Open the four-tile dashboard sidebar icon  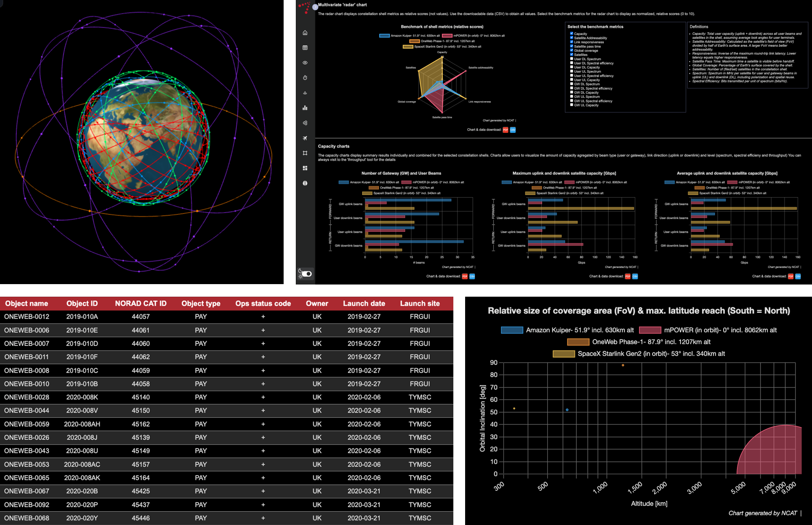tap(305, 168)
